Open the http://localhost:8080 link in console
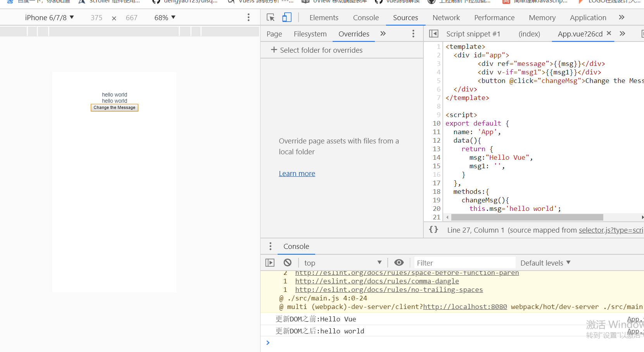 [x=465, y=307]
